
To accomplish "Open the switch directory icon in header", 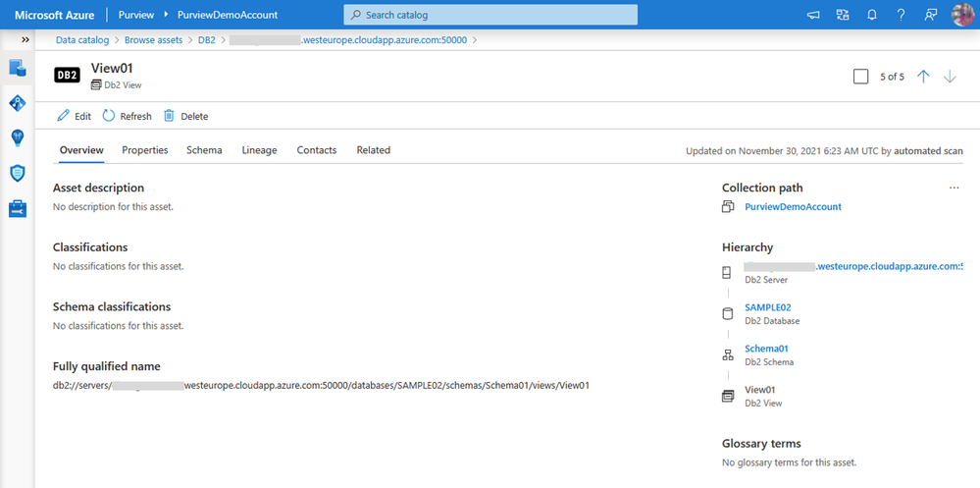I will pyautogui.click(x=843, y=15).
